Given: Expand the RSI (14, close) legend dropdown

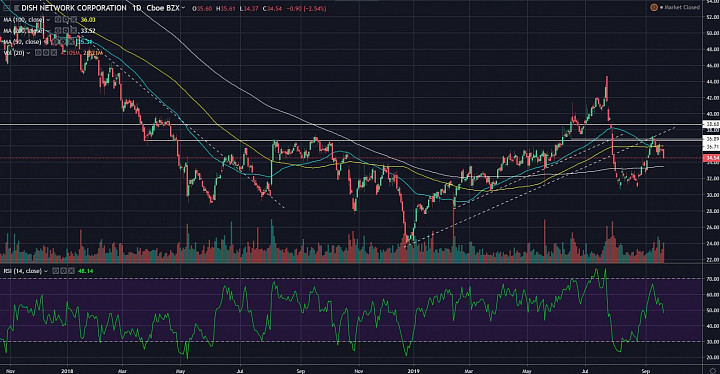Looking at the screenshot, I should 46,271.
